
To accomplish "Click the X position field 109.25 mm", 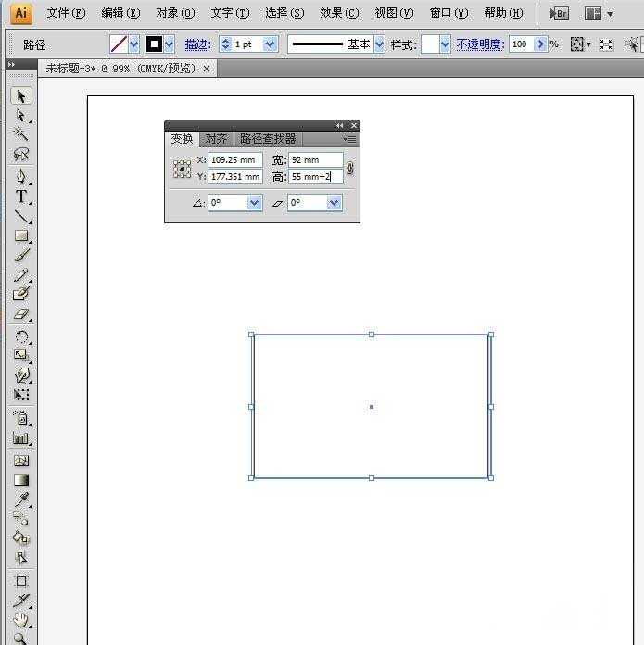I will (x=235, y=160).
